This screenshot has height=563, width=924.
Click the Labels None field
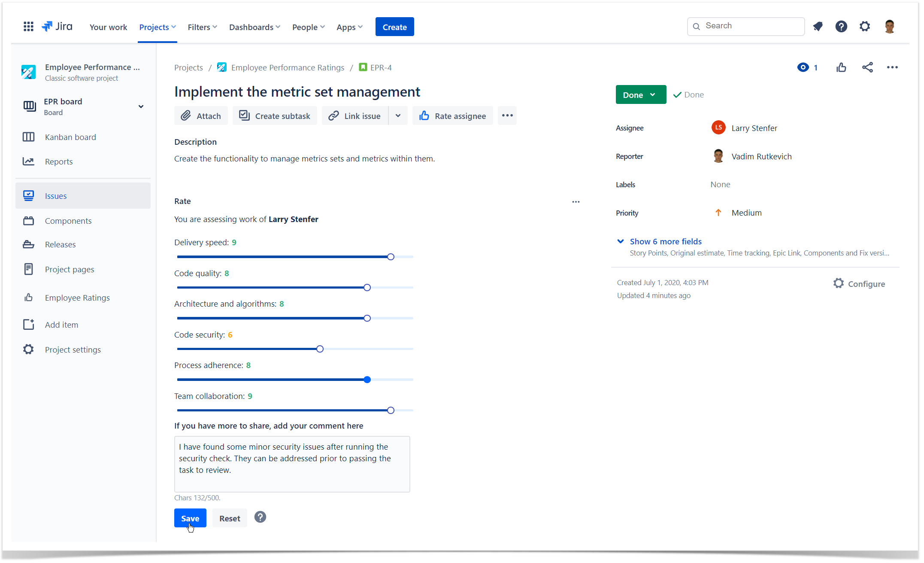click(720, 184)
